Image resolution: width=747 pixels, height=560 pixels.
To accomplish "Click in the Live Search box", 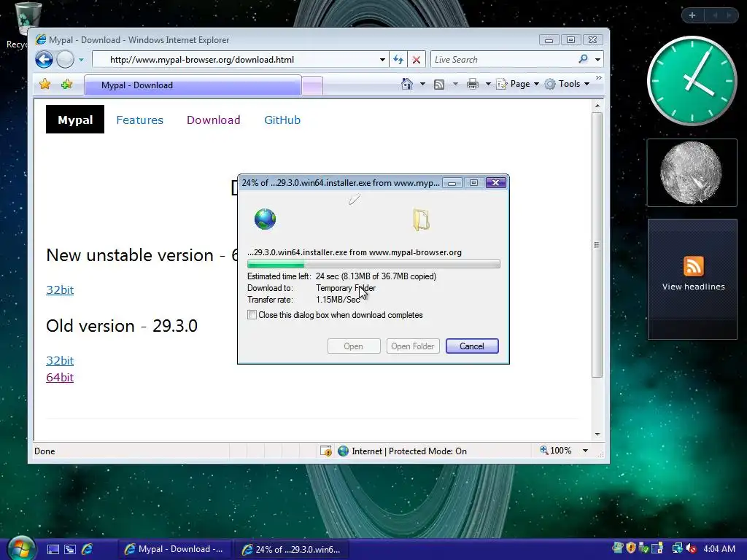I will tap(503, 60).
